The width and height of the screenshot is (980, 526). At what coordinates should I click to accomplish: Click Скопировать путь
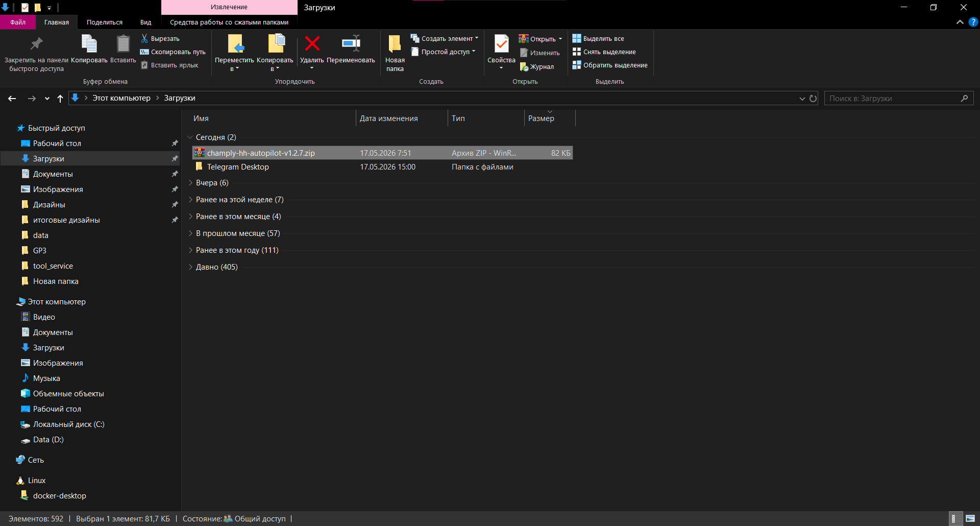pyautogui.click(x=173, y=52)
